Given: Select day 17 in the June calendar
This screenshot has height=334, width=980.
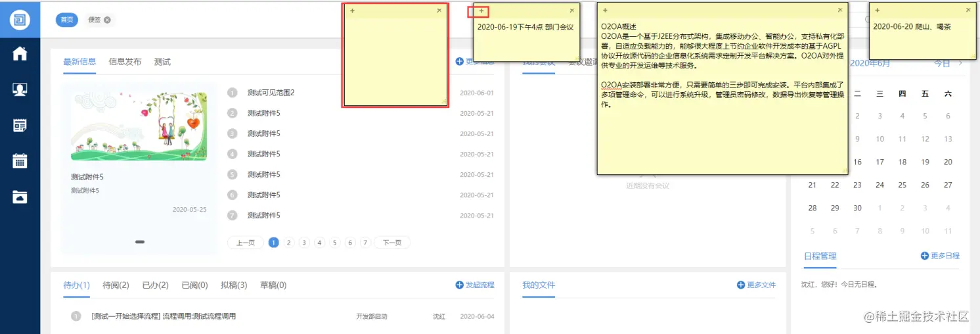Looking at the screenshot, I should (880, 162).
